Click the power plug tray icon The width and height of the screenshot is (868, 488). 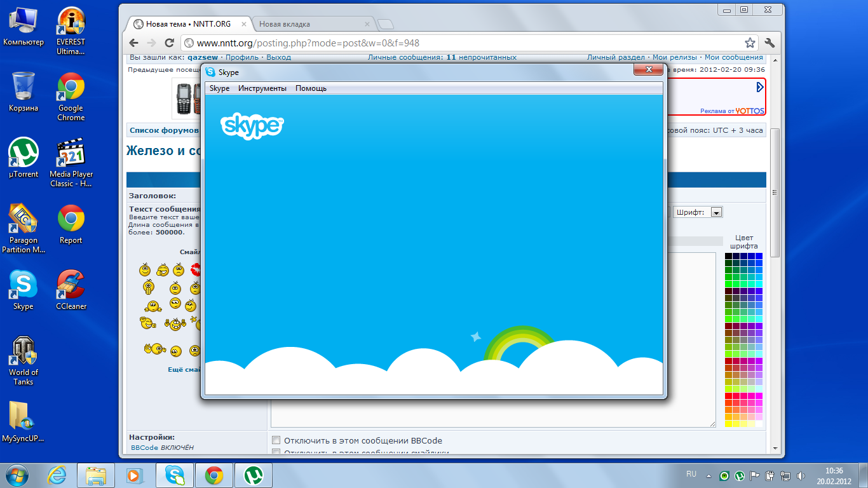(770, 475)
